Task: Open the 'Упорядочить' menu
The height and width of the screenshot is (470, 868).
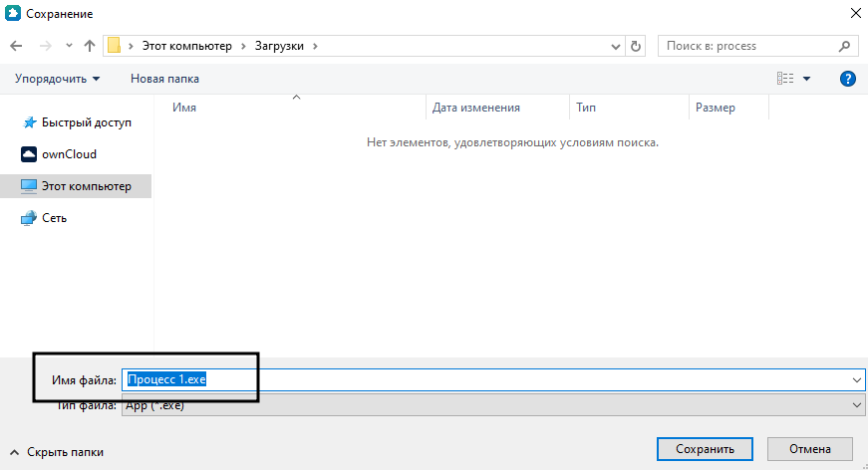Action: tap(57, 79)
